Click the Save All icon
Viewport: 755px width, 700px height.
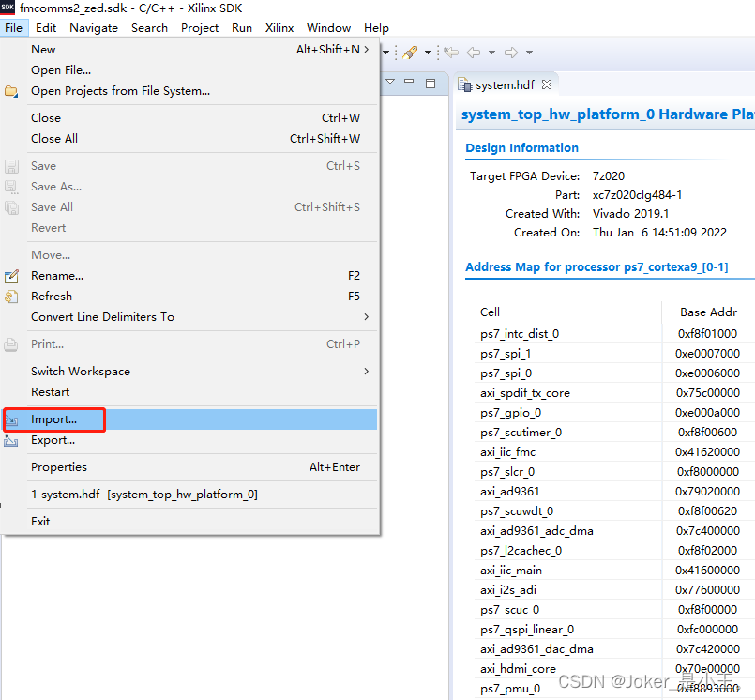click(x=11, y=207)
